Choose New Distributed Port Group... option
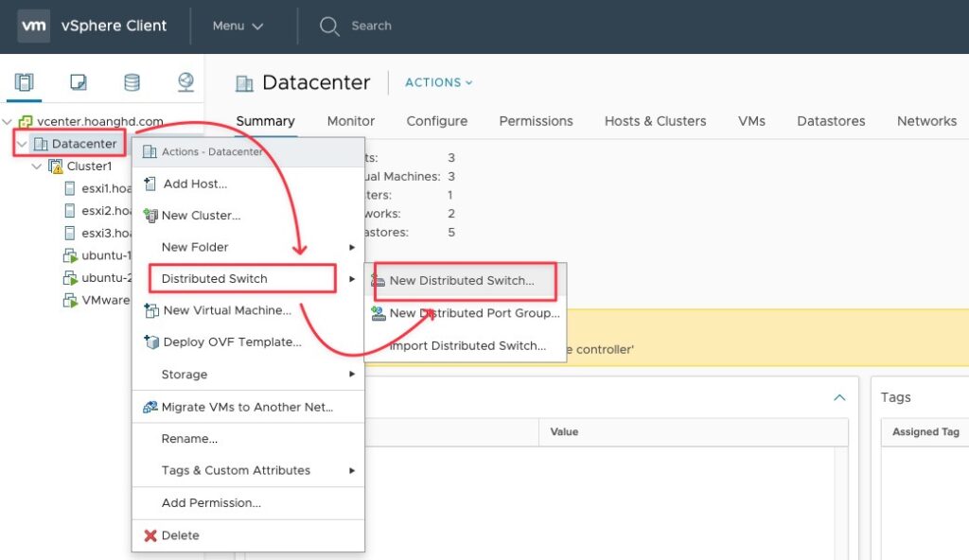The height and width of the screenshot is (560, 969). (x=466, y=313)
